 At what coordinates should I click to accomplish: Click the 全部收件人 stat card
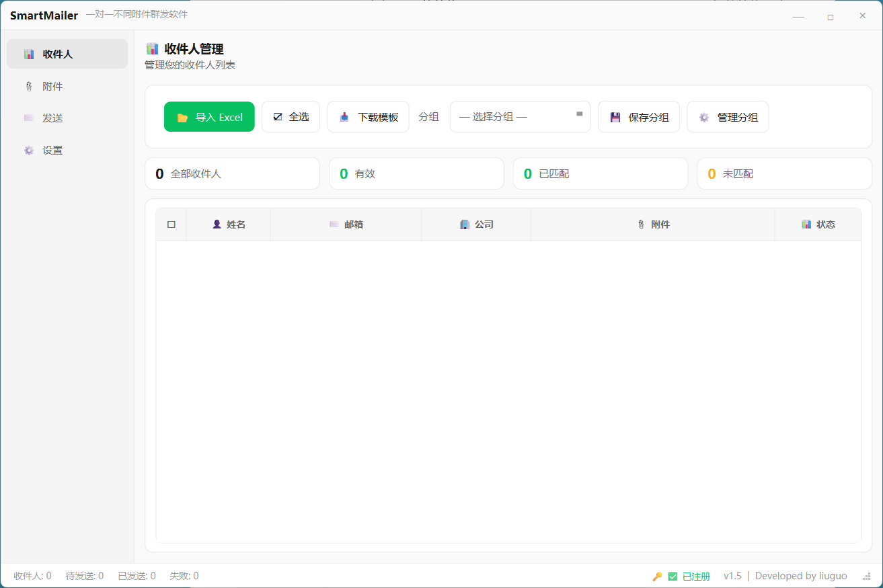coord(233,173)
